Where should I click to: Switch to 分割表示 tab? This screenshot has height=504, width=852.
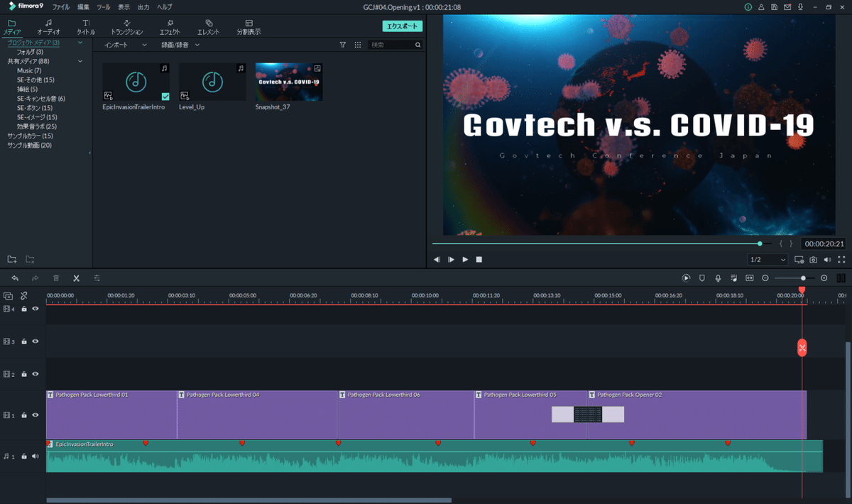pos(248,27)
